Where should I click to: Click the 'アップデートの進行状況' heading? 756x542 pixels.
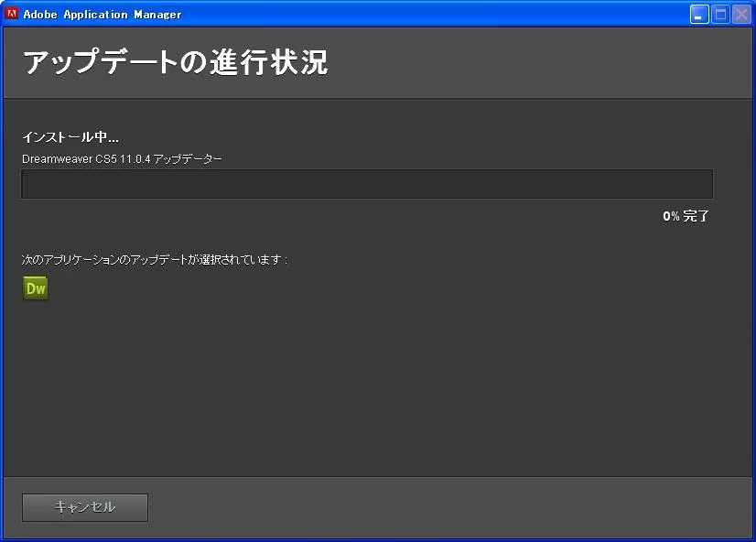[176, 62]
